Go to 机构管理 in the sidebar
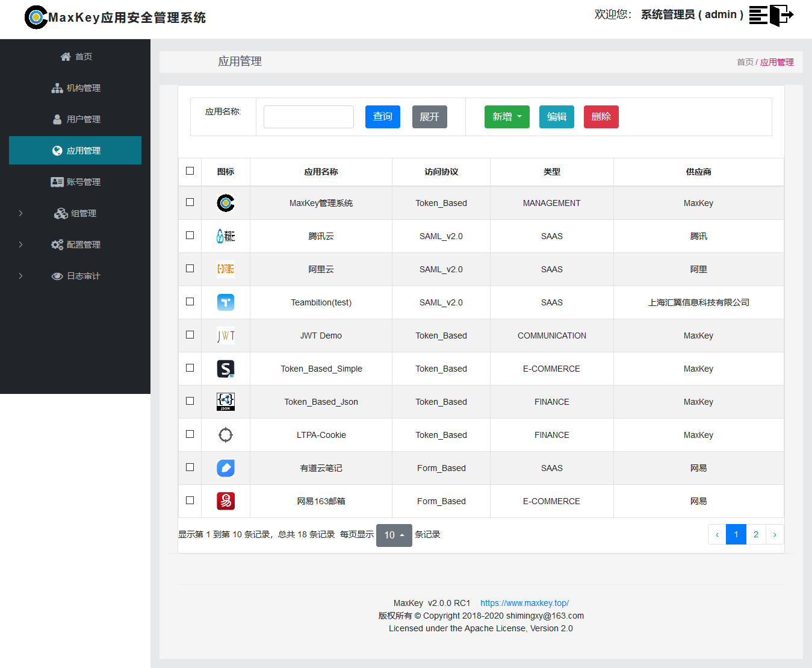Image resolution: width=812 pixels, height=668 pixels. [76, 88]
